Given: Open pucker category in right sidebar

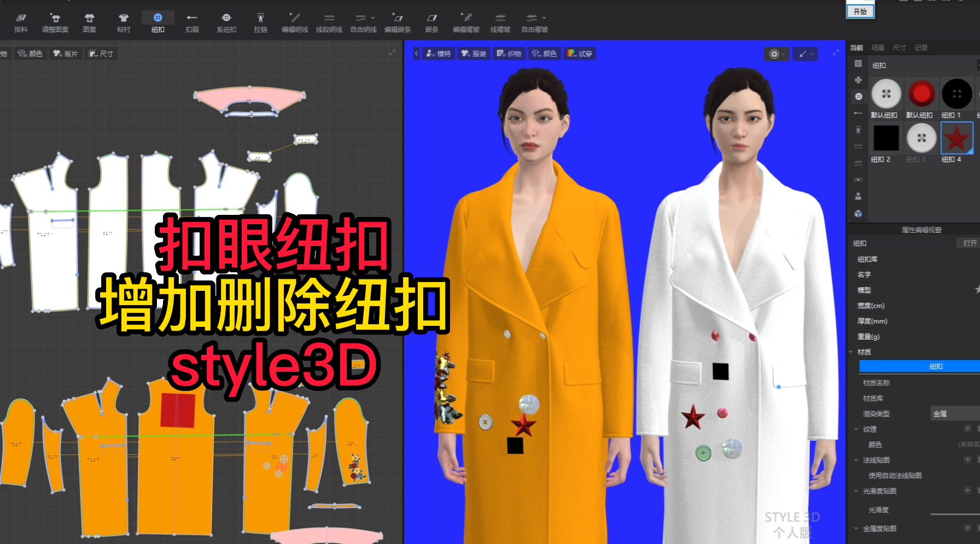Looking at the screenshot, I should [x=858, y=163].
